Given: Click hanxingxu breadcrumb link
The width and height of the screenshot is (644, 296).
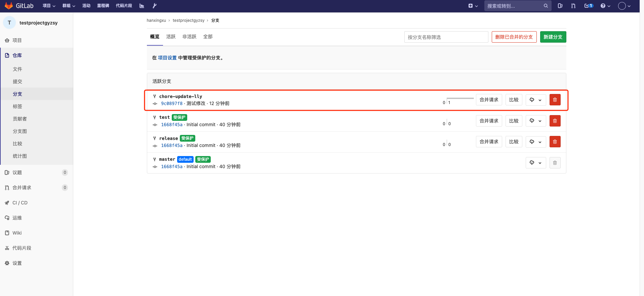Looking at the screenshot, I should [156, 20].
